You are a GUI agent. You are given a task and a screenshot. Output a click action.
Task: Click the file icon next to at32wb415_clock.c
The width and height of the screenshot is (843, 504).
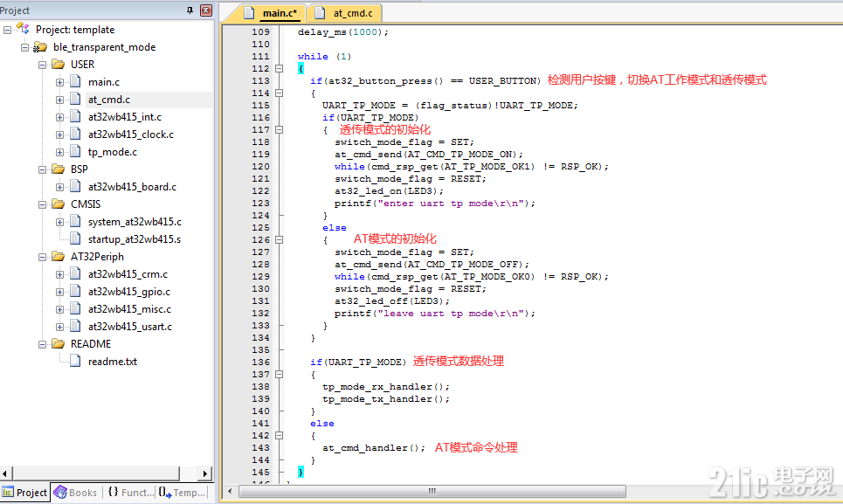[x=76, y=135]
